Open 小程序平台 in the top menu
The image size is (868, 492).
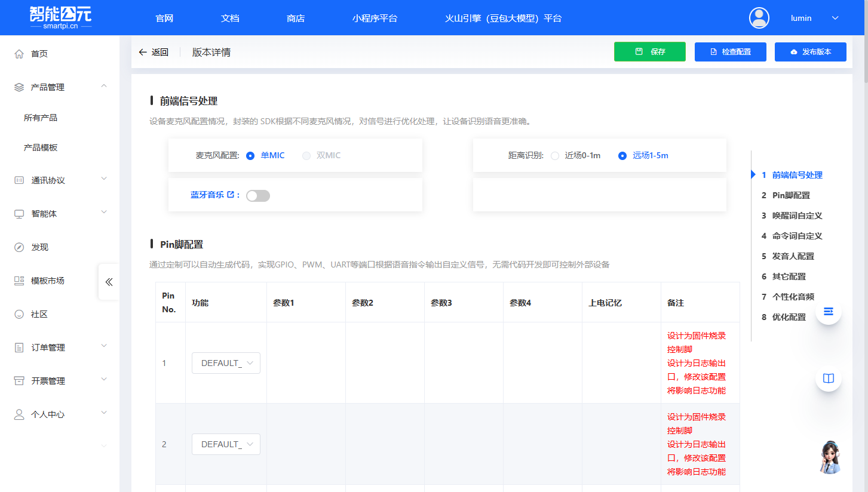click(375, 18)
